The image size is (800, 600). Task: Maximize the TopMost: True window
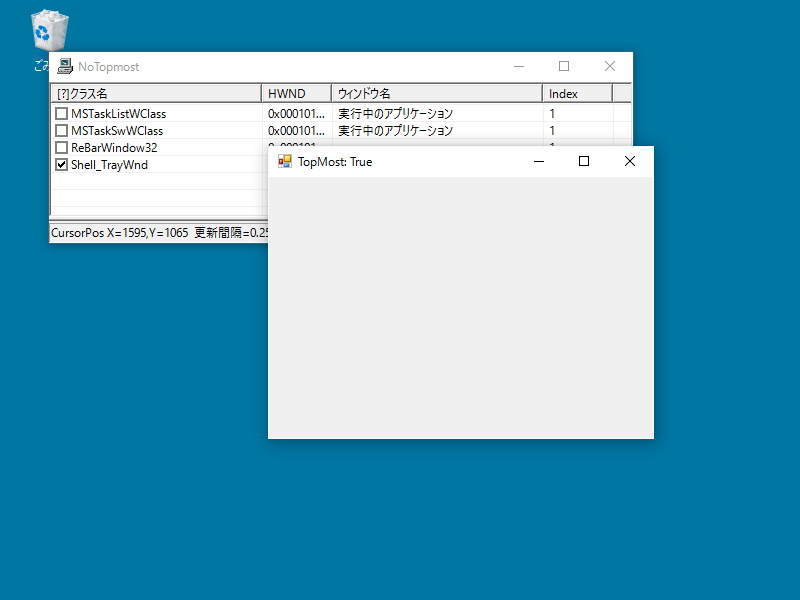584,161
